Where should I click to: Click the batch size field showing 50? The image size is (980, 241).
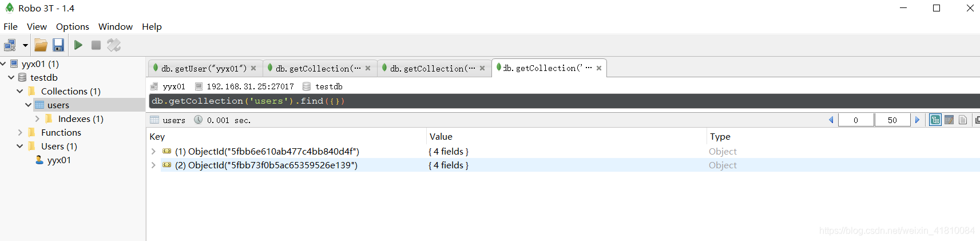[892, 120]
